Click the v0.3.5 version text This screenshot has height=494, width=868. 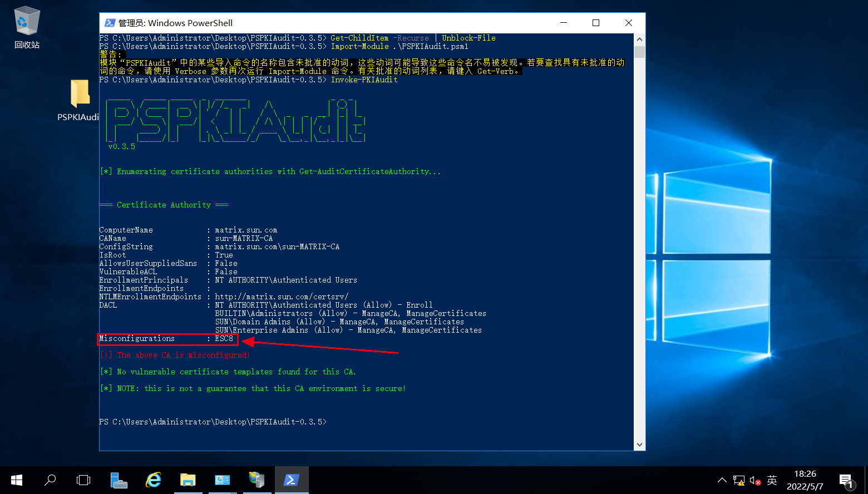pyautogui.click(x=122, y=146)
